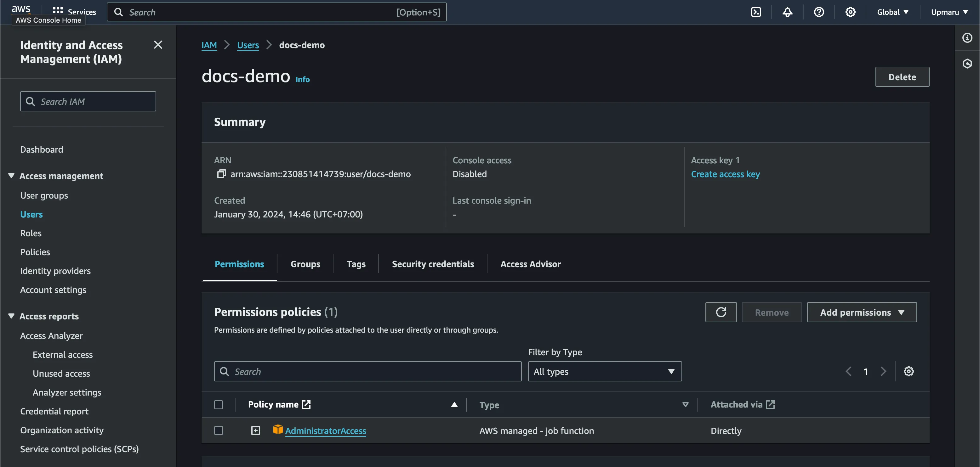Open Analyzer settings in the sidebar
980x467 pixels.
click(67, 392)
